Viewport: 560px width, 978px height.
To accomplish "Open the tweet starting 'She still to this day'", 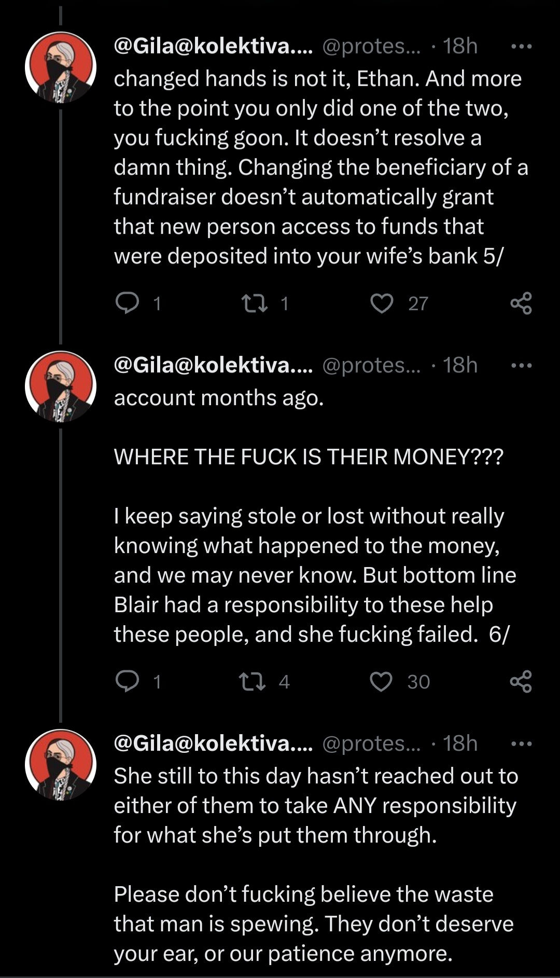I will click(315, 805).
